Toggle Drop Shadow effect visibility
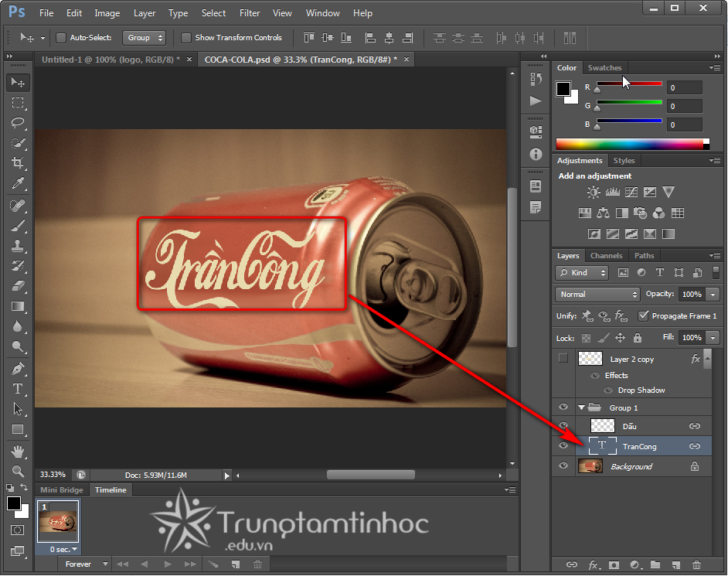 pos(607,390)
